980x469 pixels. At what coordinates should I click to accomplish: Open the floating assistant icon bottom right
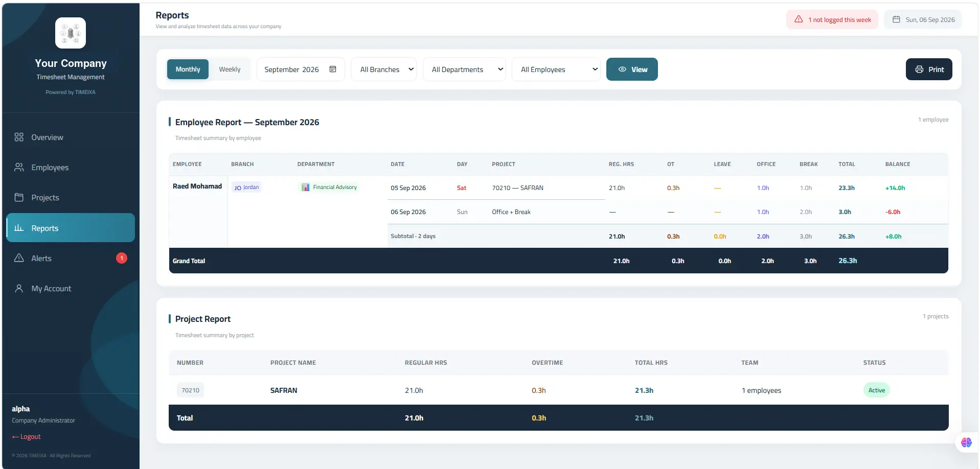966,442
